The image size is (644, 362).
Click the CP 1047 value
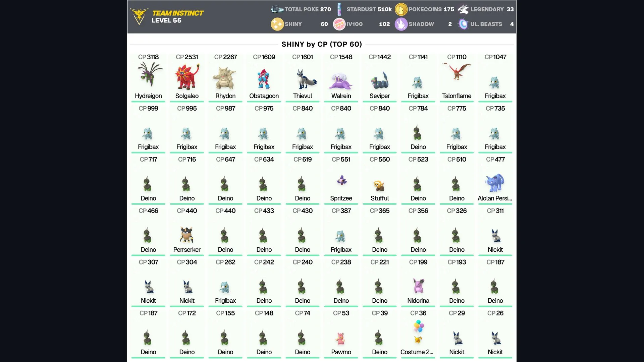click(495, 57)
